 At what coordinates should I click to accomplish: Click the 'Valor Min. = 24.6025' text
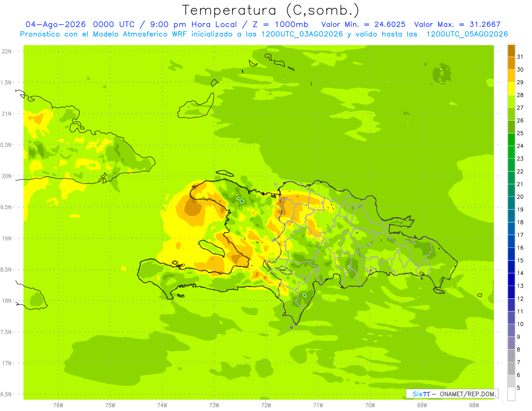(x=363, y=24)
